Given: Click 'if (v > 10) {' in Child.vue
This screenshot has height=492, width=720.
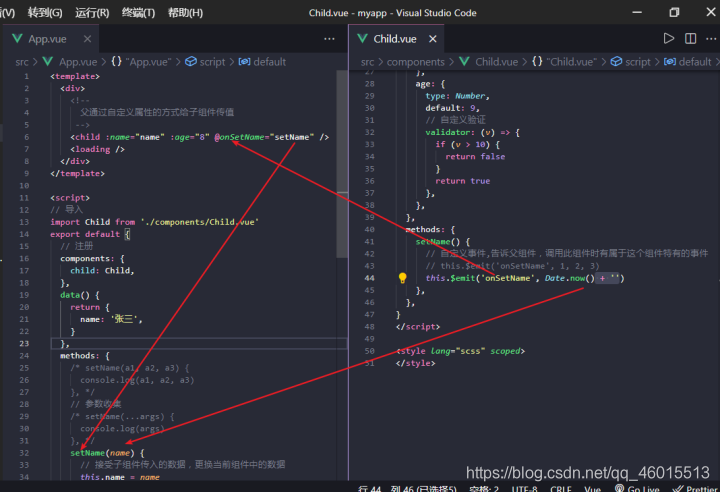Looking at the screenshot, I should (467, 144).
